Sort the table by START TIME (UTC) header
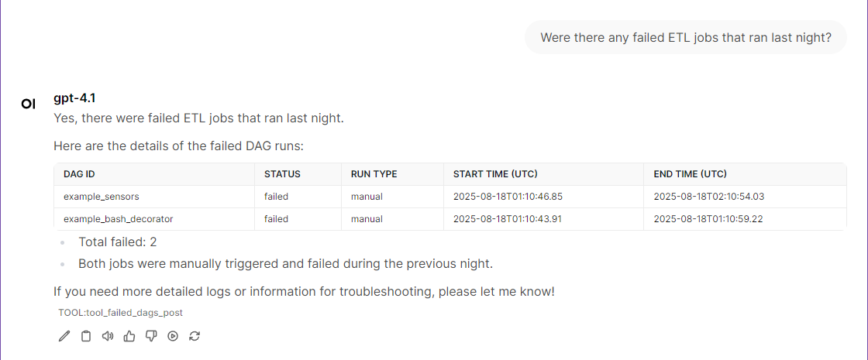868x360 pixels. pyautogui.click(x=495, y=173)
